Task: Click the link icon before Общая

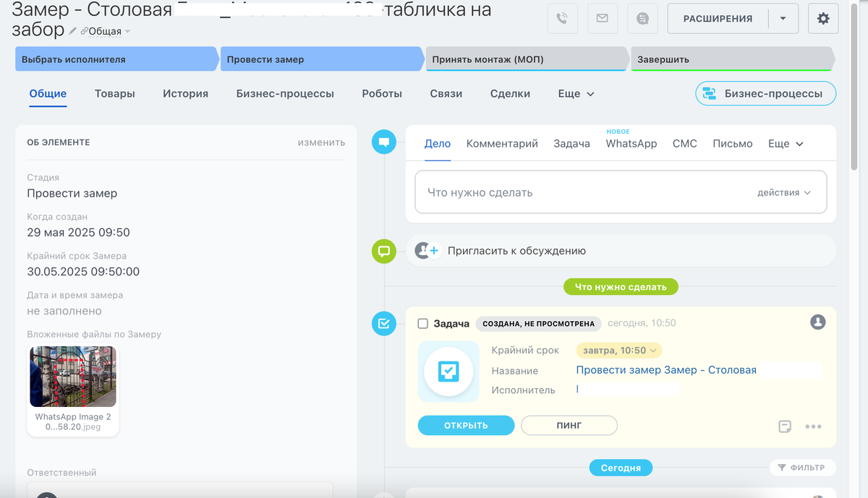Action: tap(84, 31)
